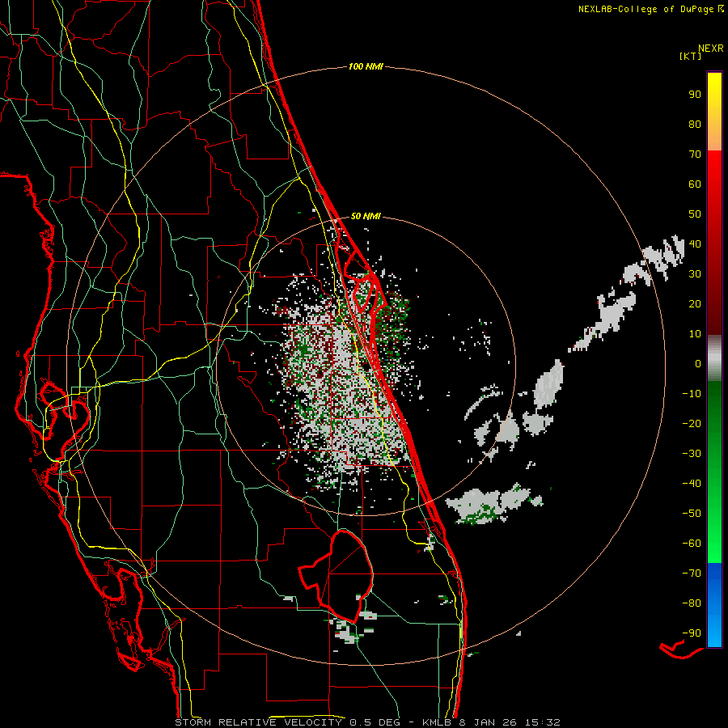Click the positive 80 knot scale value
The width and height of the screenshot is (728, 728).
pos(695,125)
